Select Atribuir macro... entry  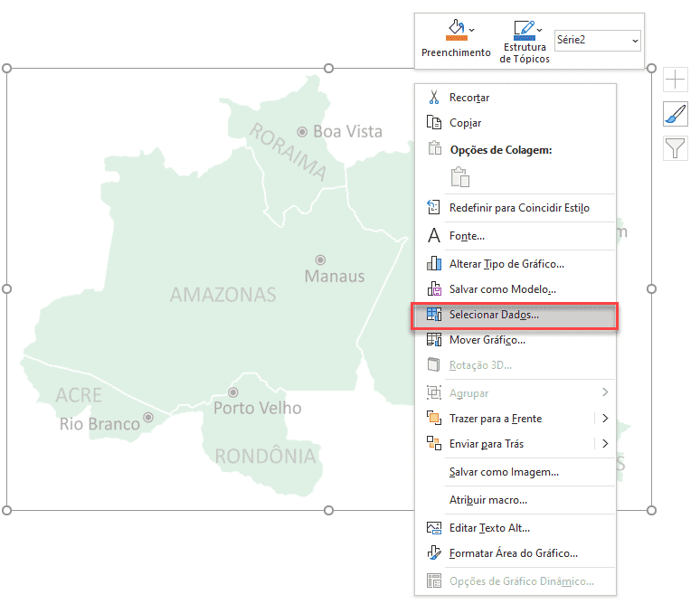[516, 499]
